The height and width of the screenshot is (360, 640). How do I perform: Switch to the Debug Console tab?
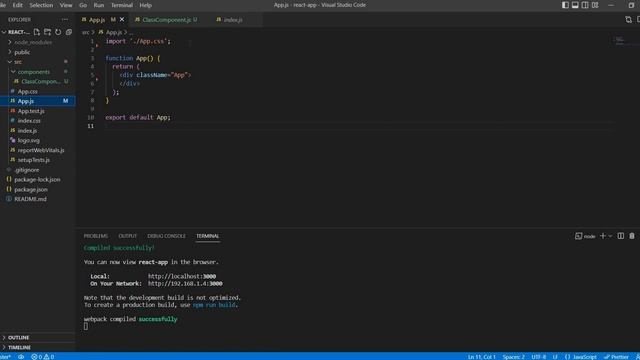[x=167, y=236]
